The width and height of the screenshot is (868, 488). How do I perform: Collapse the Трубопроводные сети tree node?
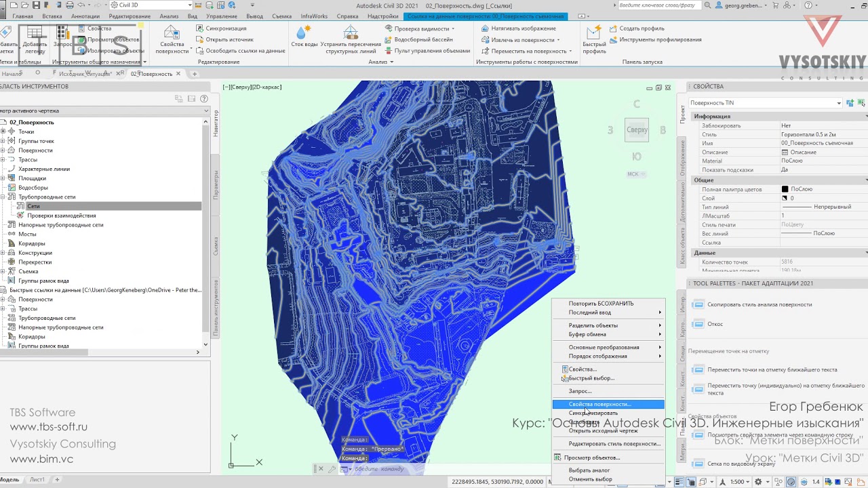point(3,197)
